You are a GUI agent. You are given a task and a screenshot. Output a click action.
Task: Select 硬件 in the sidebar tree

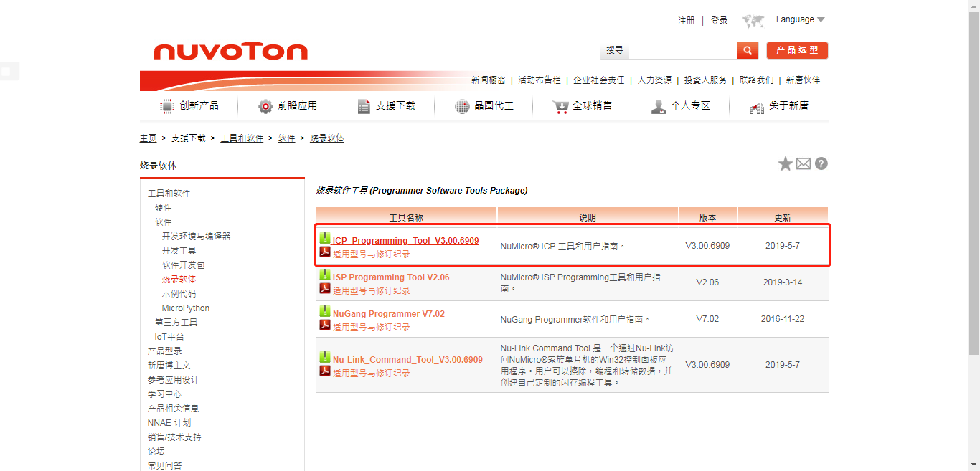click(x=164, y=207)
